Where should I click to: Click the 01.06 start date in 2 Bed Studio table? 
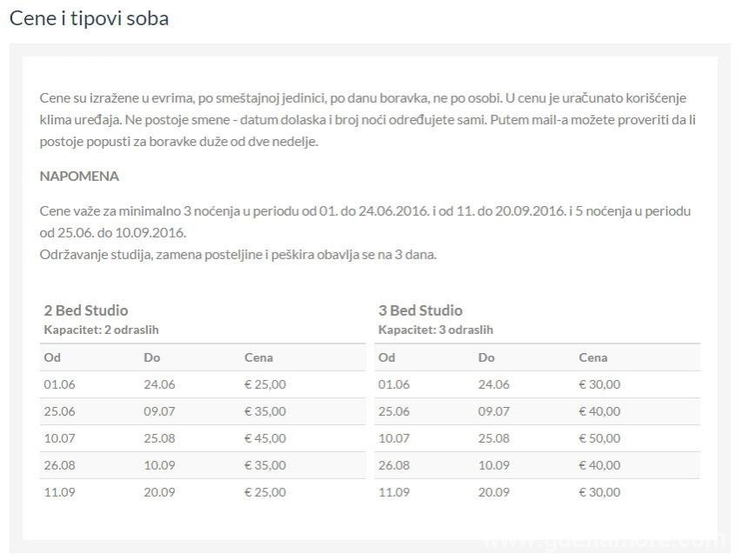click(59, 384)
